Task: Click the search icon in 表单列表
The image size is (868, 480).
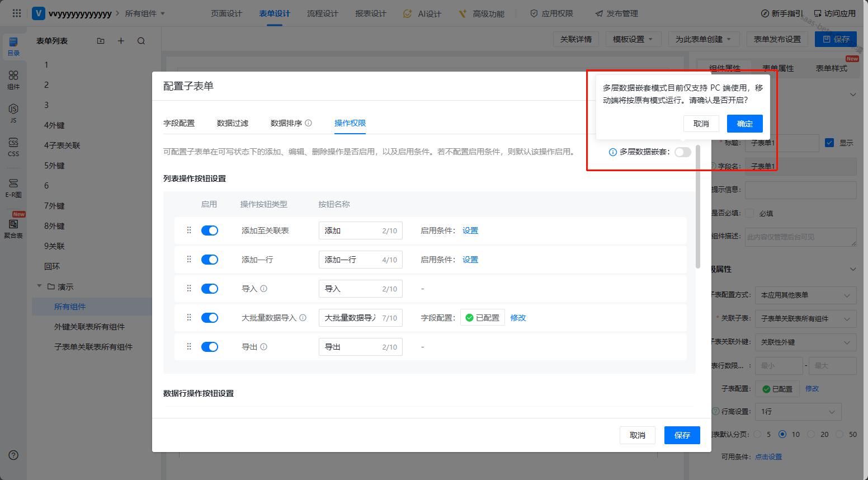Action: (141, 41)
